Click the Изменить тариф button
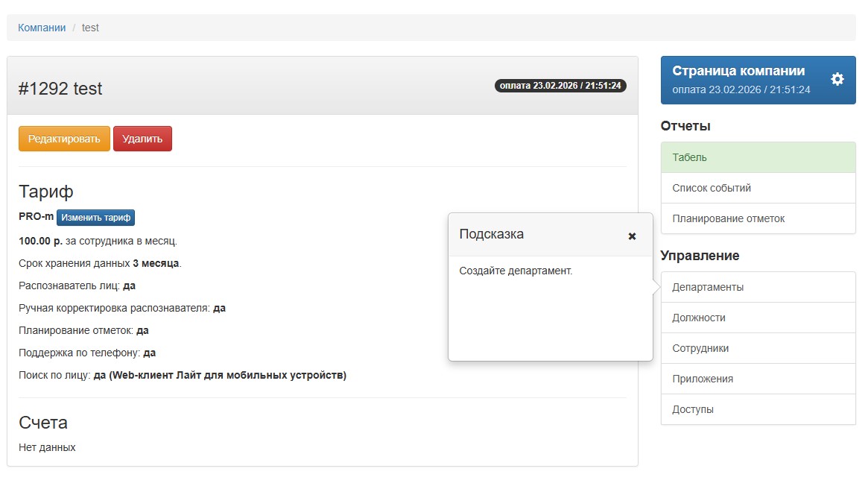Image resolution: width=868 pixels, height=489 pixels. pyautogui.click(x=95, y=218)
